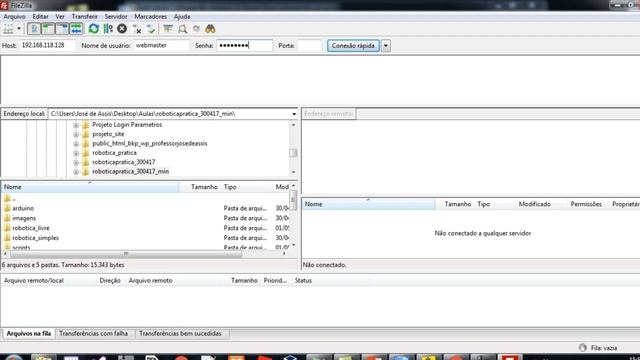
Task: Sort remote list by Permissões column
Action: (x=586, y=204)
